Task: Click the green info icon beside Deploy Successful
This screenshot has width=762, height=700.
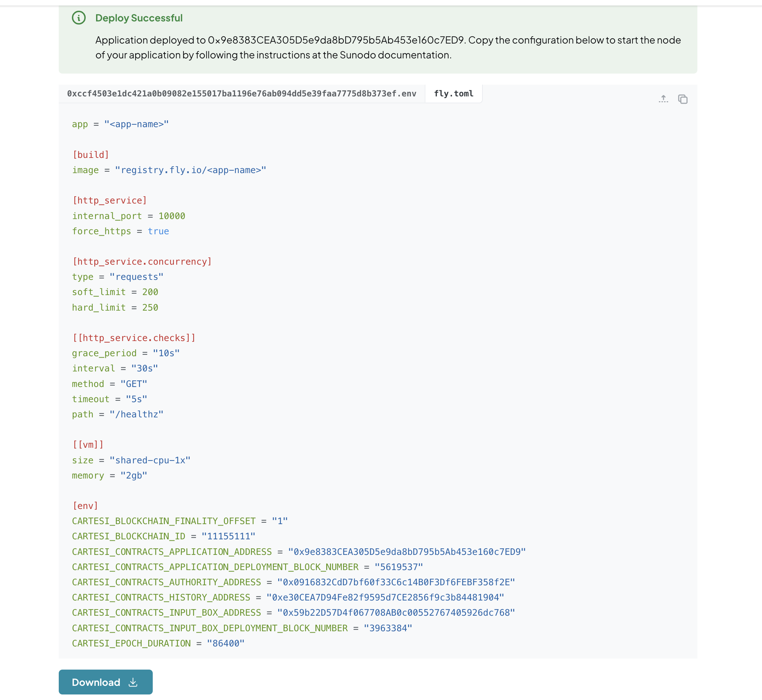Action: click(78, 18)
